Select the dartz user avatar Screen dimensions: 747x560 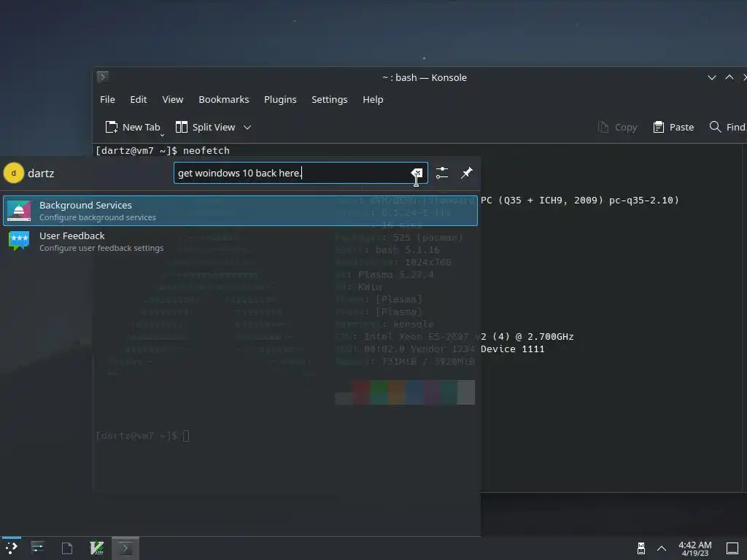tap(13, 173)
